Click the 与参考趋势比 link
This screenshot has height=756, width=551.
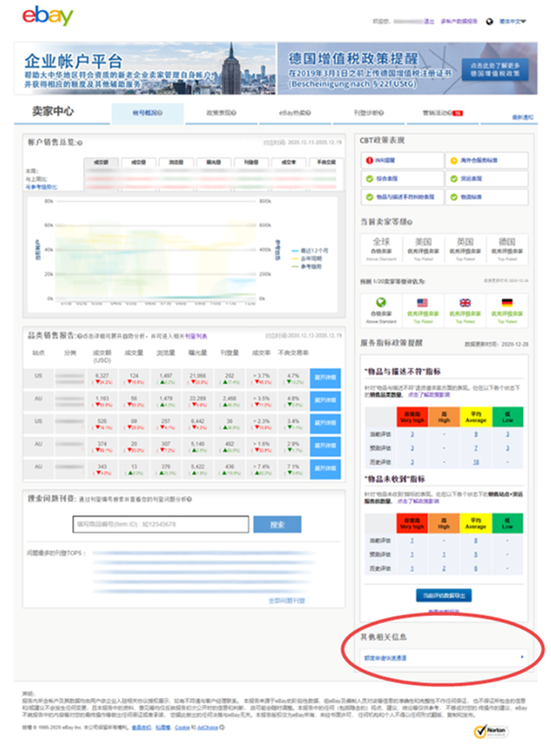pyautogui.click(x=41, y=187)
